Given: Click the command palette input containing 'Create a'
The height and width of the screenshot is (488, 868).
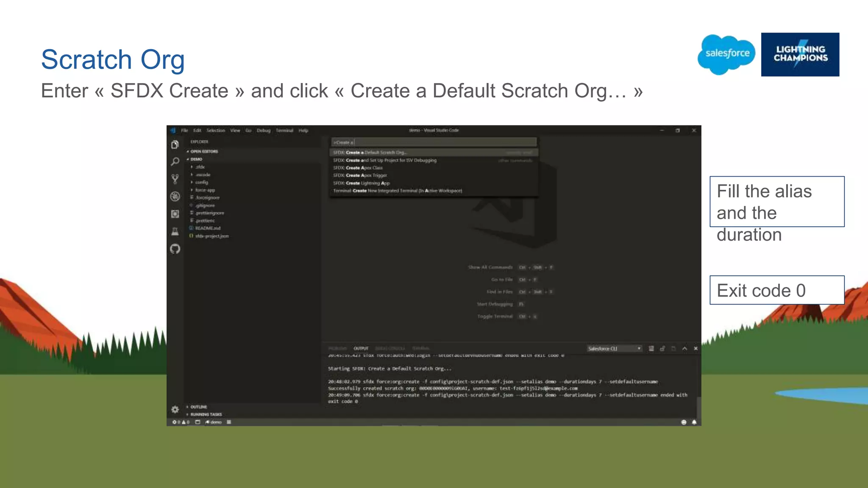Looking at the screenshot, I should 434,142.
